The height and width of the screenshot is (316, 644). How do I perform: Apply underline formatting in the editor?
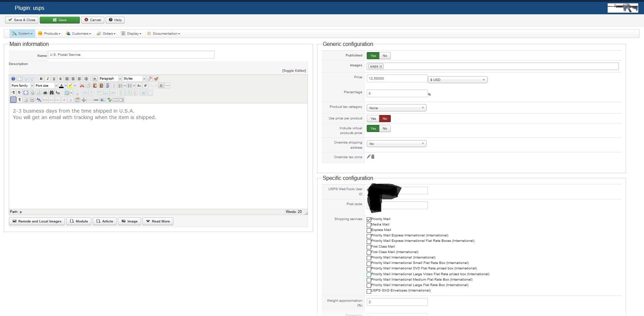click(54, 79)
